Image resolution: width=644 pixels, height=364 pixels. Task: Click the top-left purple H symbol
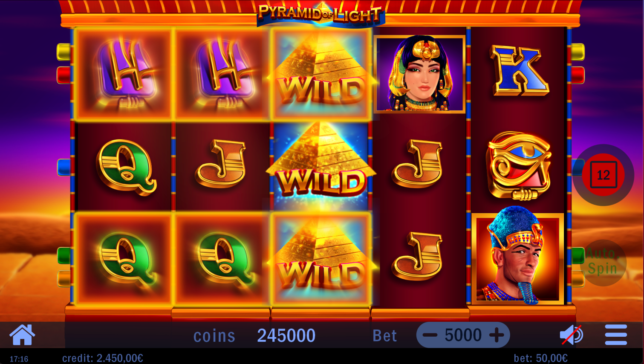124,73
